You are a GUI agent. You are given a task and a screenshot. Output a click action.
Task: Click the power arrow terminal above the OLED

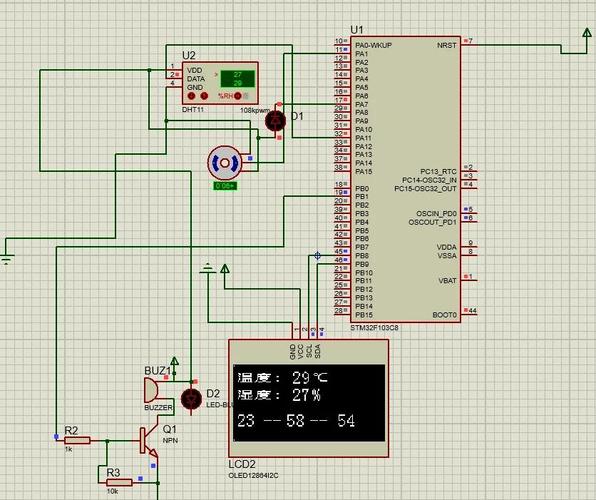coord(225,270)
